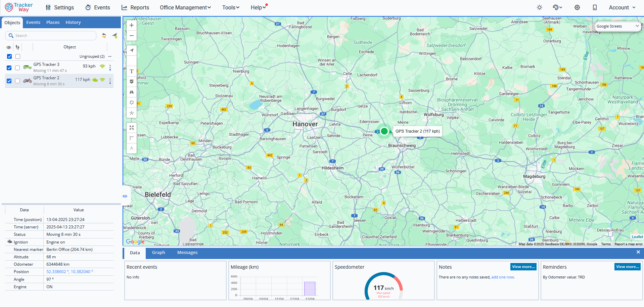Collapse the Ungrouped (2) group
The image size is (644, 307).
pyautogui.click(x=110, y=56)
